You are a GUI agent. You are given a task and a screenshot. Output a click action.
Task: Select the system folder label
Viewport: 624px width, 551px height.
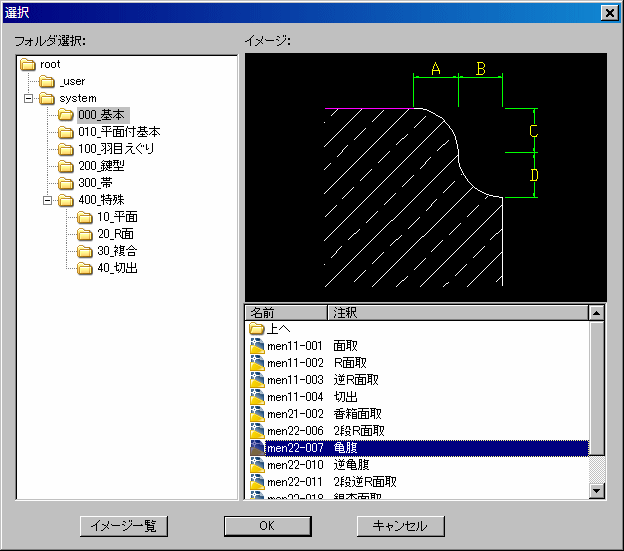[78, 98]
